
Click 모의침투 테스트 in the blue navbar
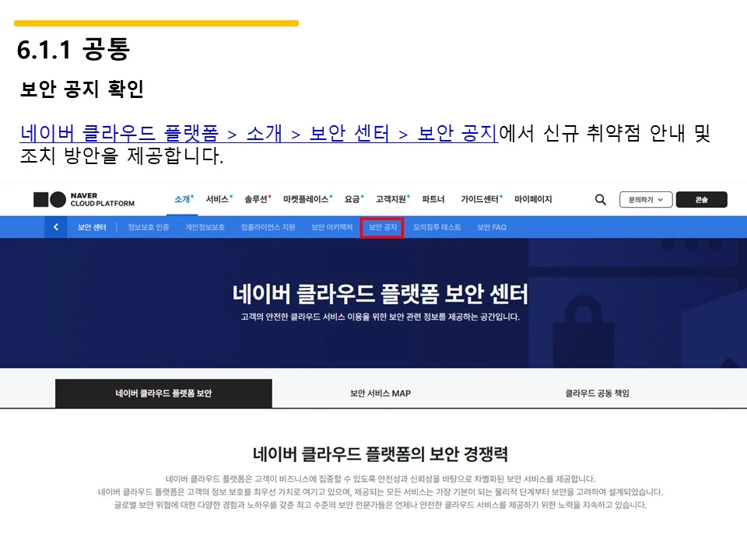point(435,226)
